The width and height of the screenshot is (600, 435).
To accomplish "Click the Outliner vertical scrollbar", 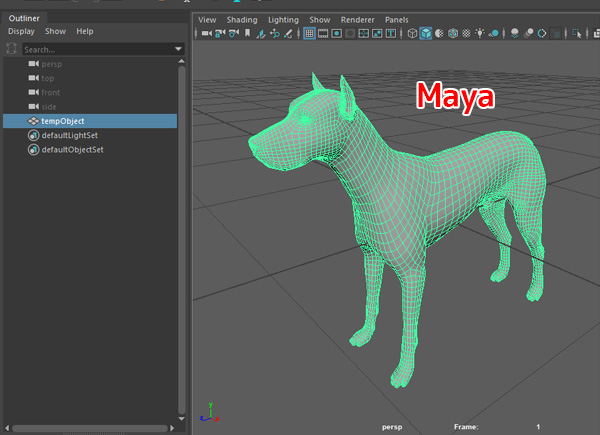I will (182, 240).
